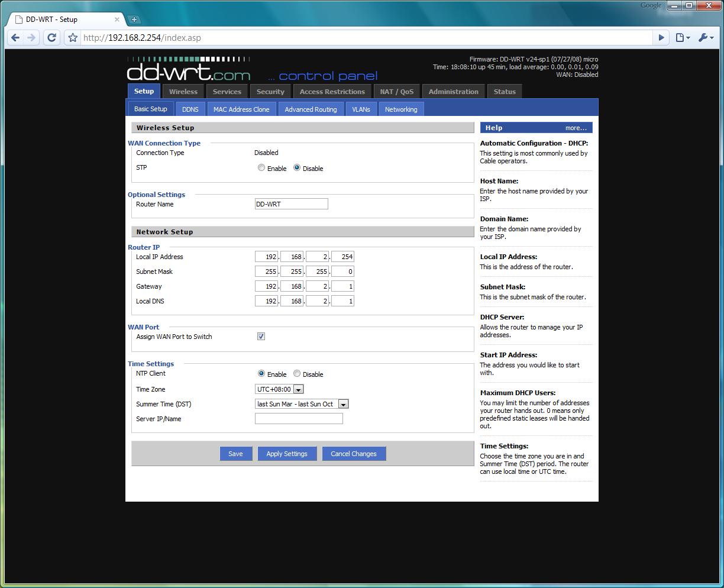Viewport: 724px width, 588px height.
Task: Open the Summer Time (DST) dropdown
Action: pyautogui.click(x=302, y=404)
